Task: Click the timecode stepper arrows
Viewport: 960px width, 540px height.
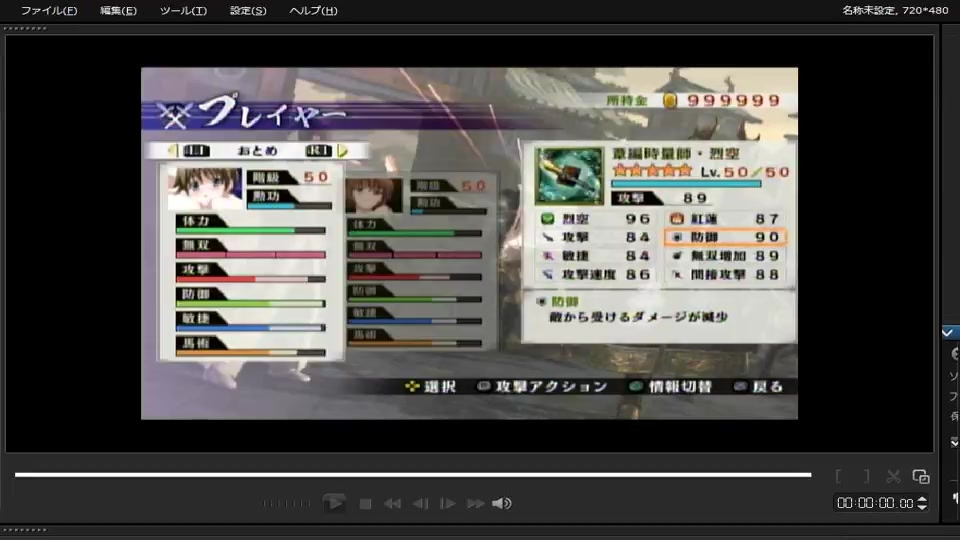Action: click(x=922, y=503)
